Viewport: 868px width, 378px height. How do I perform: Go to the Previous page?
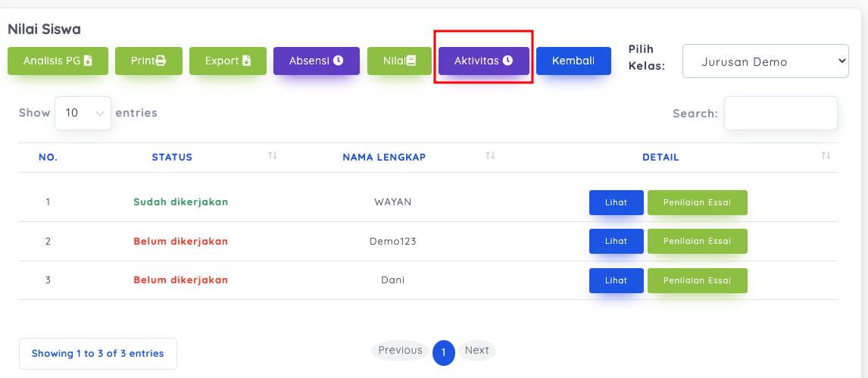(400, 351)
